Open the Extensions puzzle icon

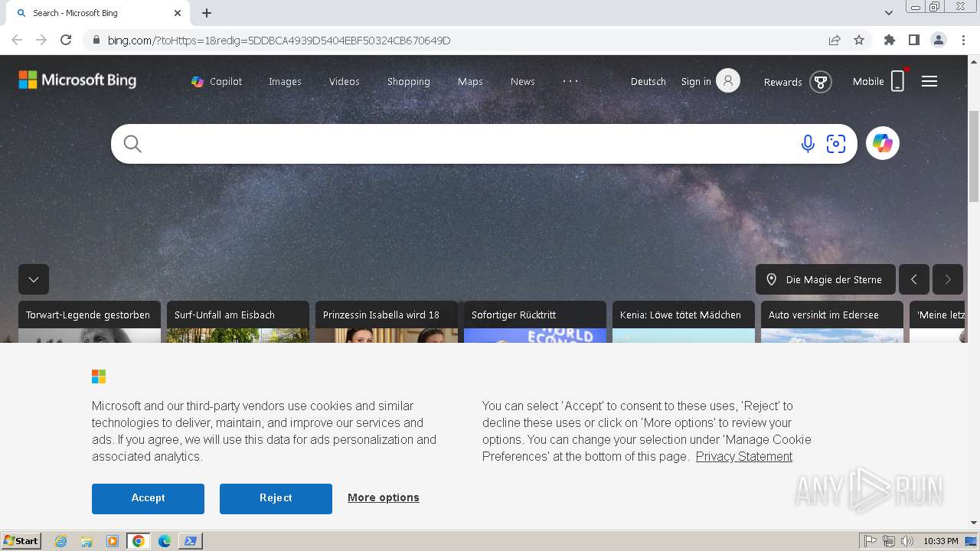[890, 40]
